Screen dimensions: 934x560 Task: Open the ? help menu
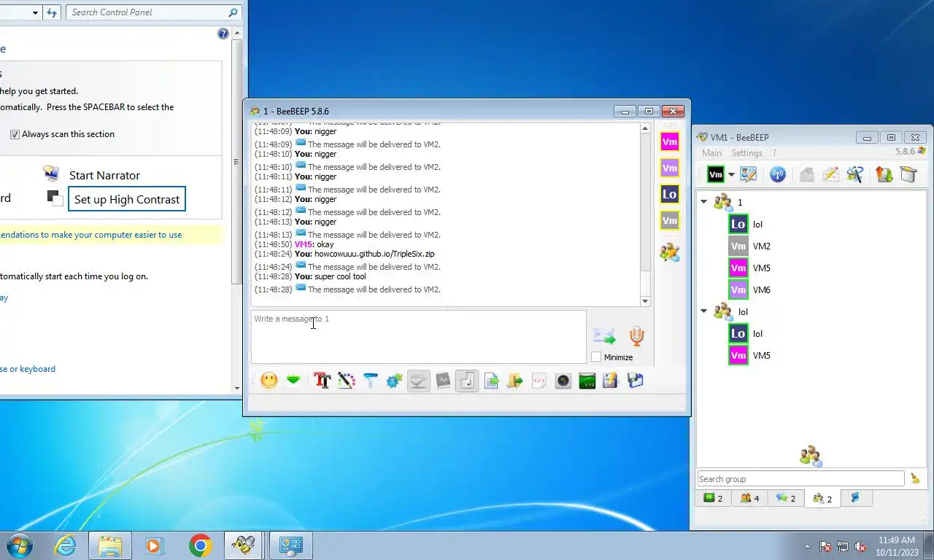[x=774, y=153]
